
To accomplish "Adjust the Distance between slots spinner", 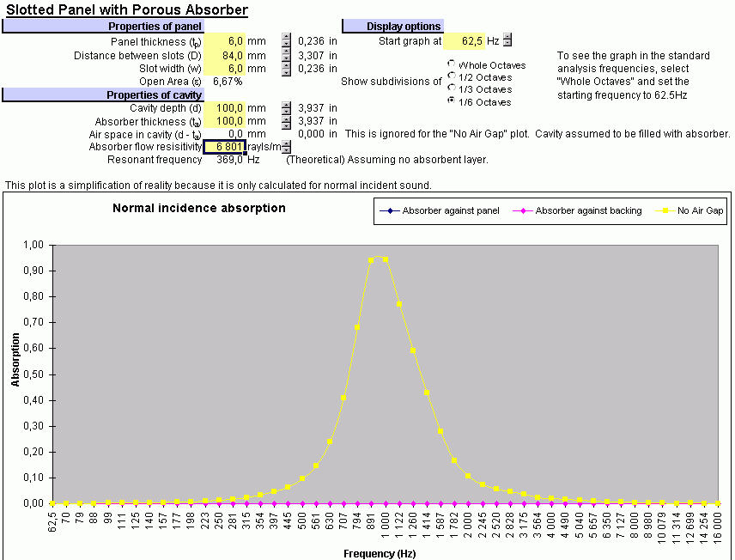I will tap(286, 55).
